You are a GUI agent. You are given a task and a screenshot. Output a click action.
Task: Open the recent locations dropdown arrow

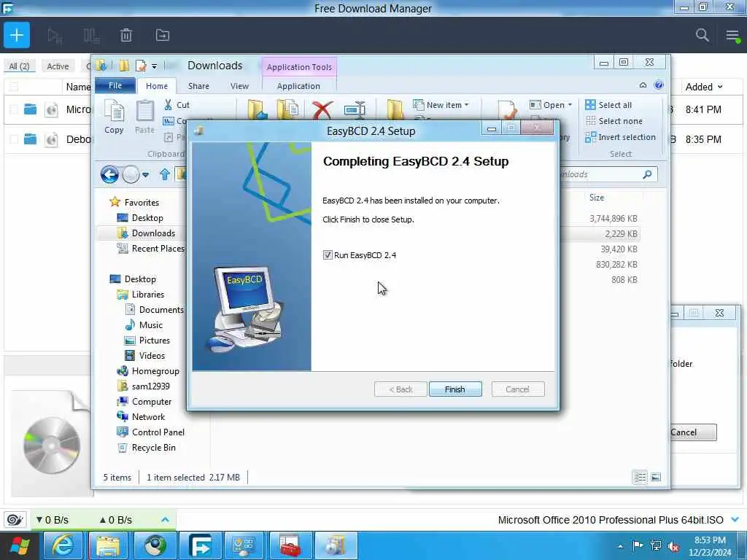coord(145,175)
